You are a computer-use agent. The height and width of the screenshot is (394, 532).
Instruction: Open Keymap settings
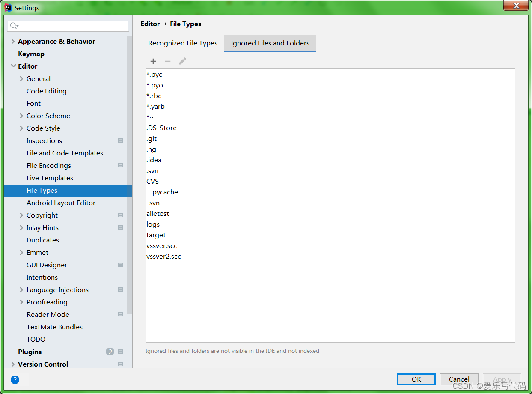(x=31, y=54)
